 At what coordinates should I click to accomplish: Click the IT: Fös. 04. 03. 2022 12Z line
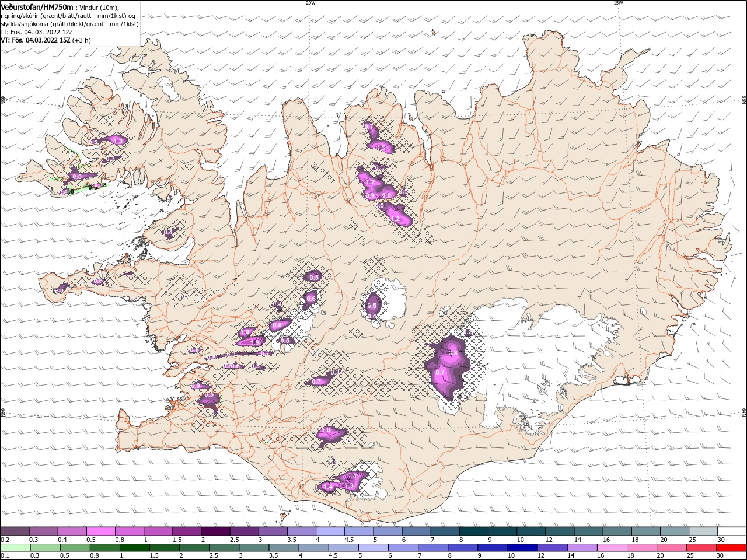pos(36,32)
